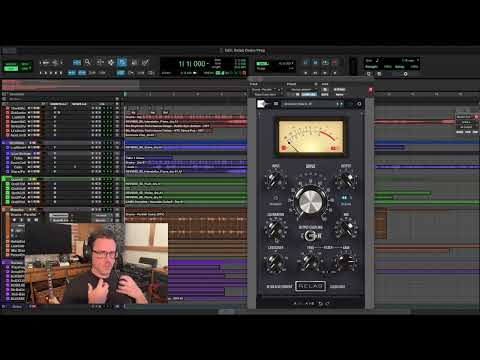Toggle the power button below Input knob
480x360 pixels.
276,198
